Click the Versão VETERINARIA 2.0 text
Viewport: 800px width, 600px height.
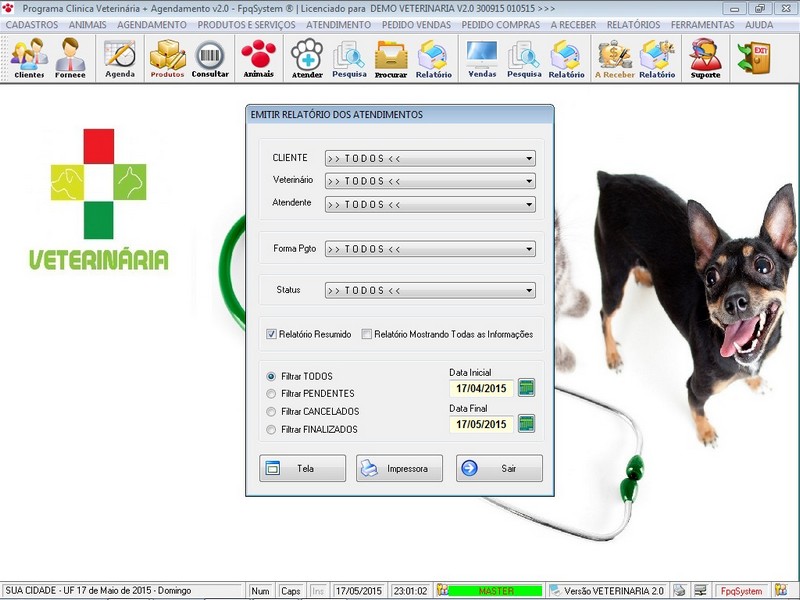click(x=614, y=591)
